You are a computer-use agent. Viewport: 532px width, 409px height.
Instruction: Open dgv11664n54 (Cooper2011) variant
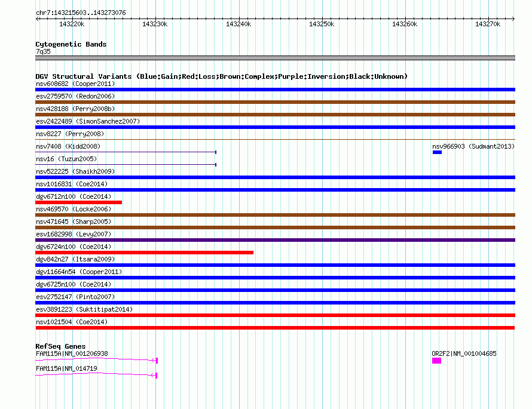pyautogui.click(x=79, y=272)
